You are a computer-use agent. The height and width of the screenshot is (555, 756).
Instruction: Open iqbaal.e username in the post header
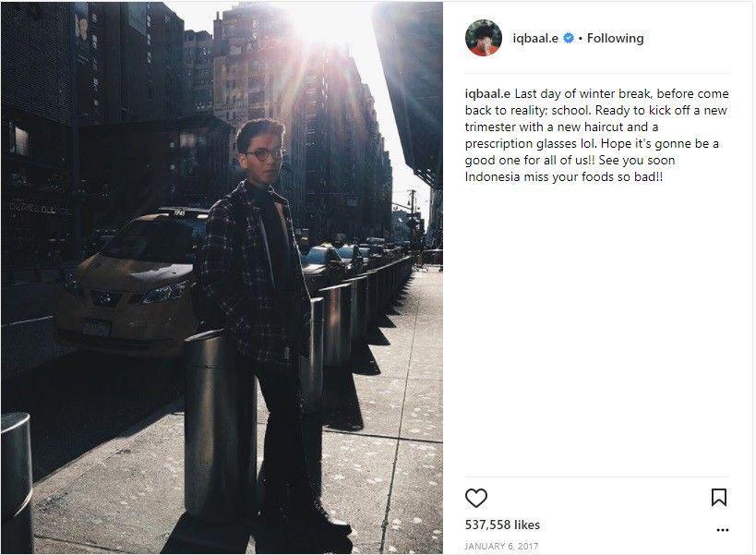535,38
